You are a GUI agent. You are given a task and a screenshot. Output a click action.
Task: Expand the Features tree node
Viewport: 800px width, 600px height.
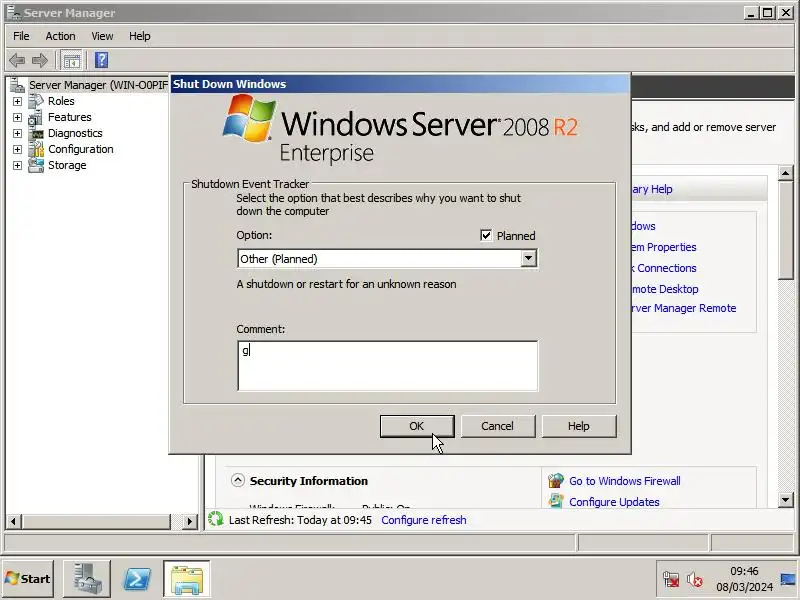(x=17, y=117)
